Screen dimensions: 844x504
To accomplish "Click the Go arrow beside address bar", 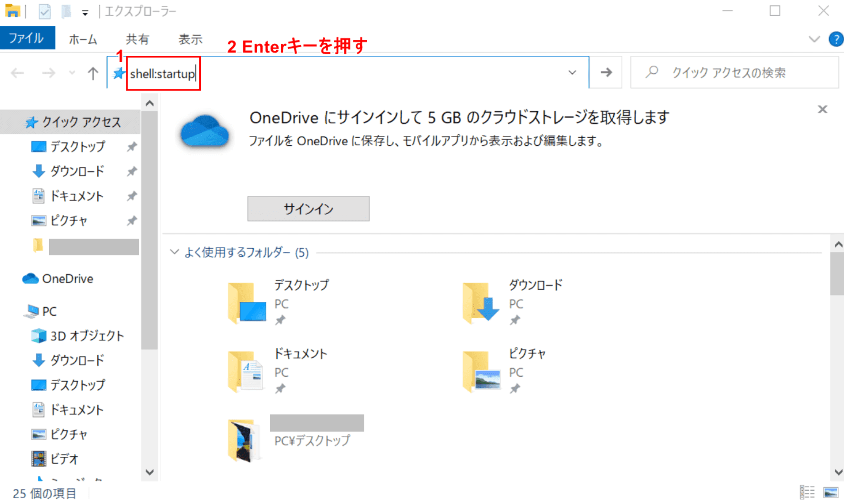I will click(x=606, y=72).
